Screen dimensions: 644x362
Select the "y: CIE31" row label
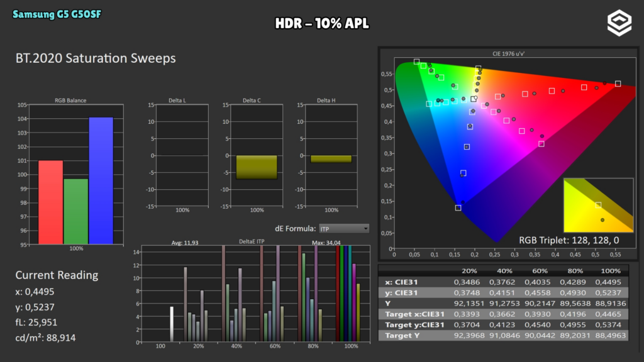[x=401, y=293]
